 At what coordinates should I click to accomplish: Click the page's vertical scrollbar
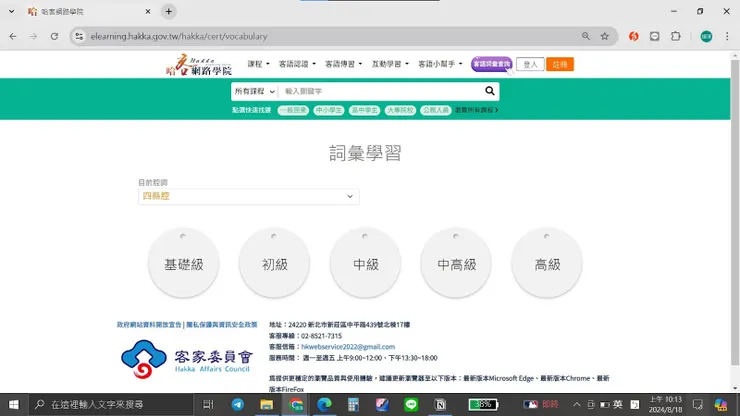coord(735,212)
